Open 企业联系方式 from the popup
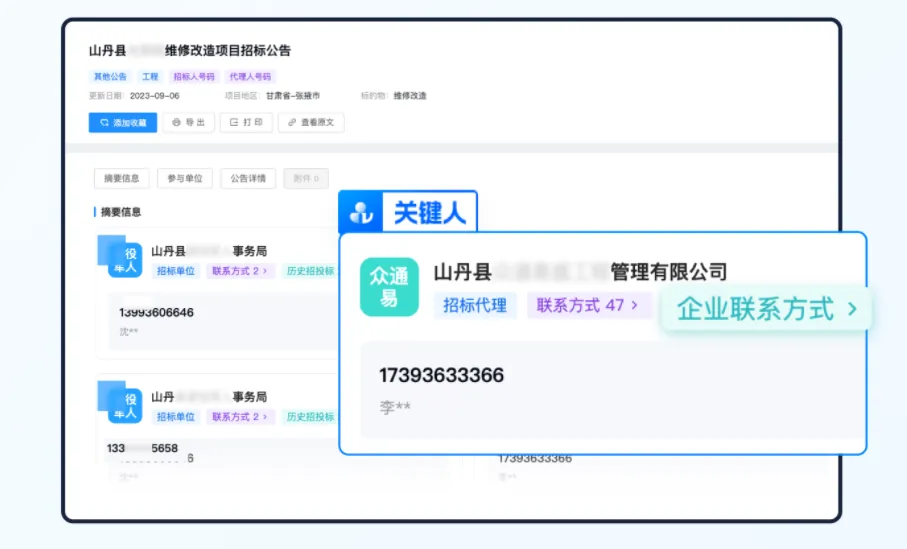The image size is (907, 549). [767, 308]
